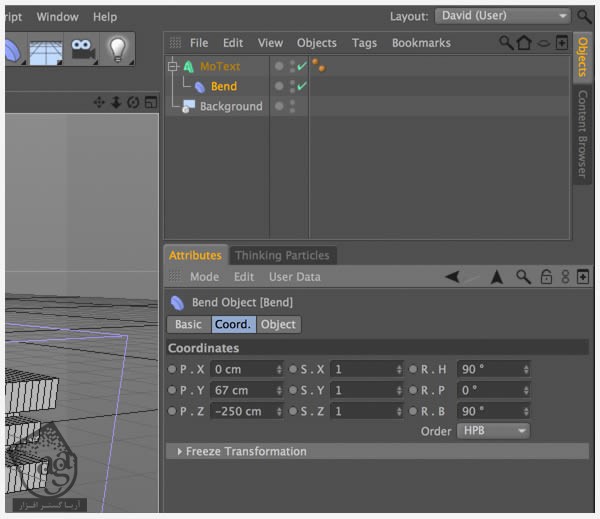Screen dimensions: 600x519
Task: Switch to the Thinking Particles tab
Action: tap(281, 255)
